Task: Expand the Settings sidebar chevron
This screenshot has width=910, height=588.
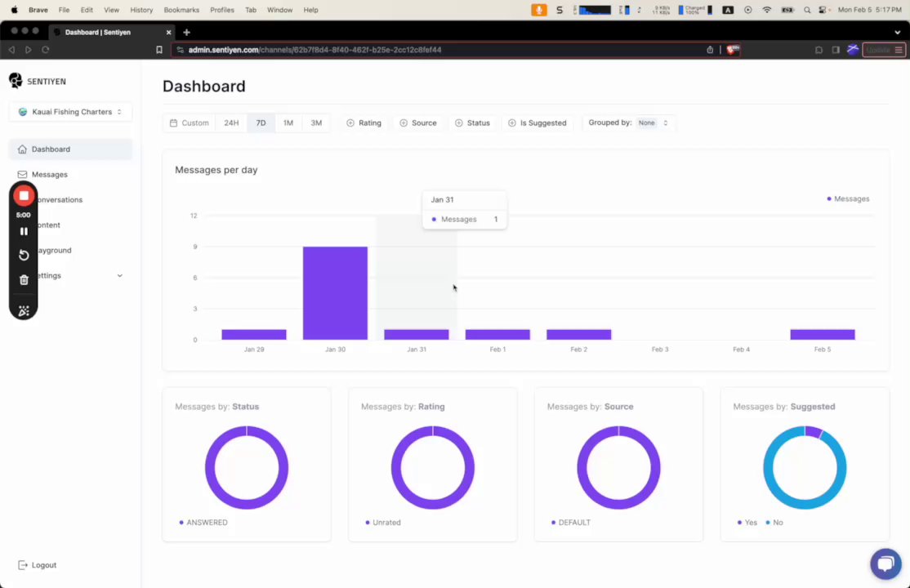Action: pyautogui.click(x=119, y=276)
